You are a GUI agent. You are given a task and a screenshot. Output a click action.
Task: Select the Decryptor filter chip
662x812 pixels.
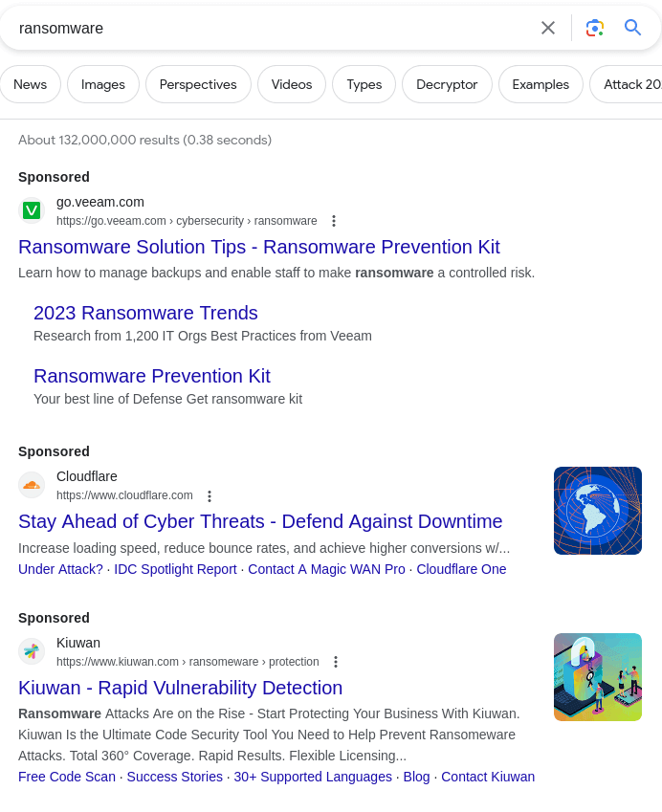(447, 84)
